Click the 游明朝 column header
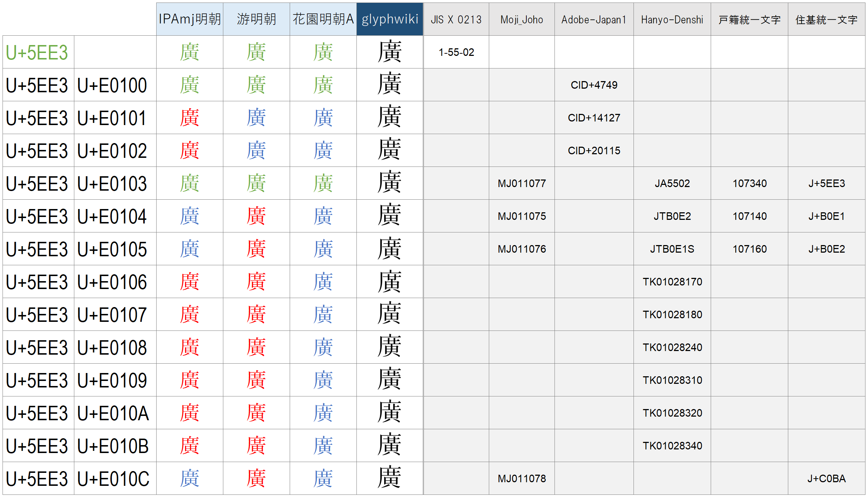The image size is (868, 497). point(257,19)
